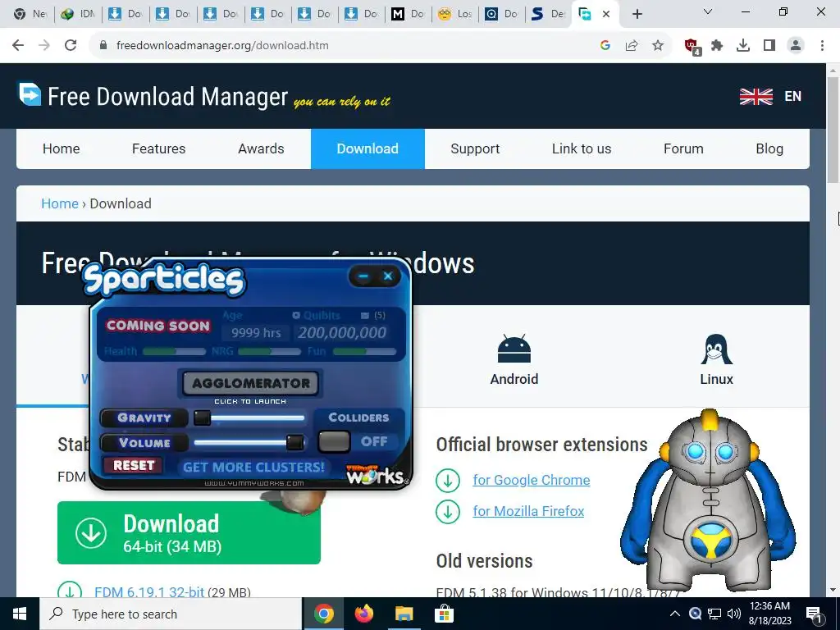Click the download arrow icon beside Mozilla Firefox
The width and height of the screenshot is (840, 630).
pos(448,511)
